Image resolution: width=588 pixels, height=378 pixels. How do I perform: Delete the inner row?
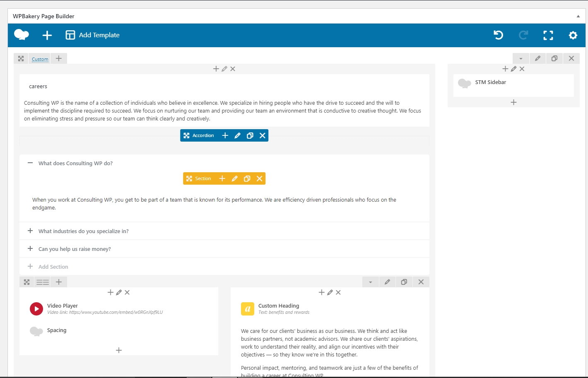point(421,282)
